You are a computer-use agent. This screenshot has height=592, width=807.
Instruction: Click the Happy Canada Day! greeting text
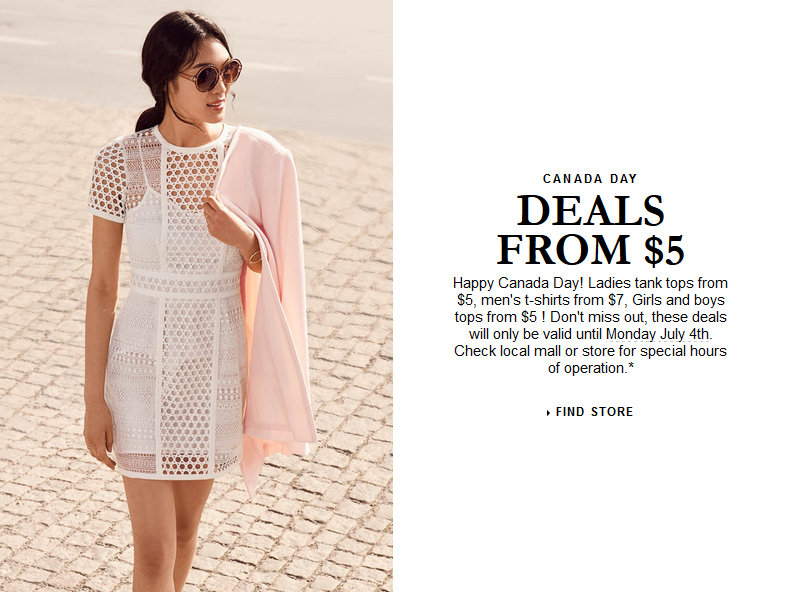coord(518,283)
